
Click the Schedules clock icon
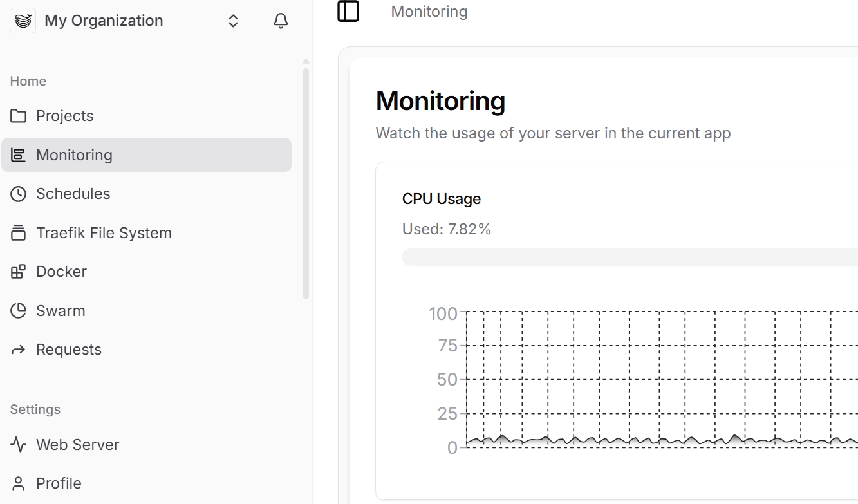point(19,194)
